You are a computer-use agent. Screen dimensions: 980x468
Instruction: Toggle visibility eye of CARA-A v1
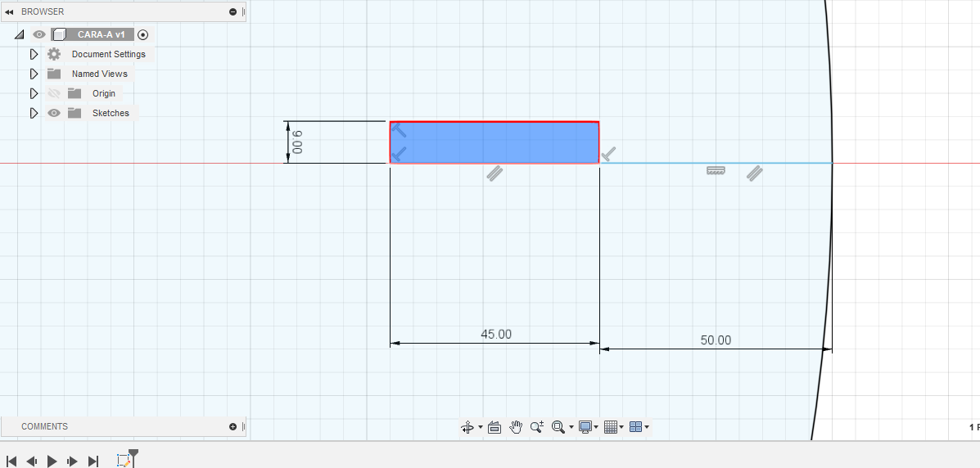pos(39,35)
